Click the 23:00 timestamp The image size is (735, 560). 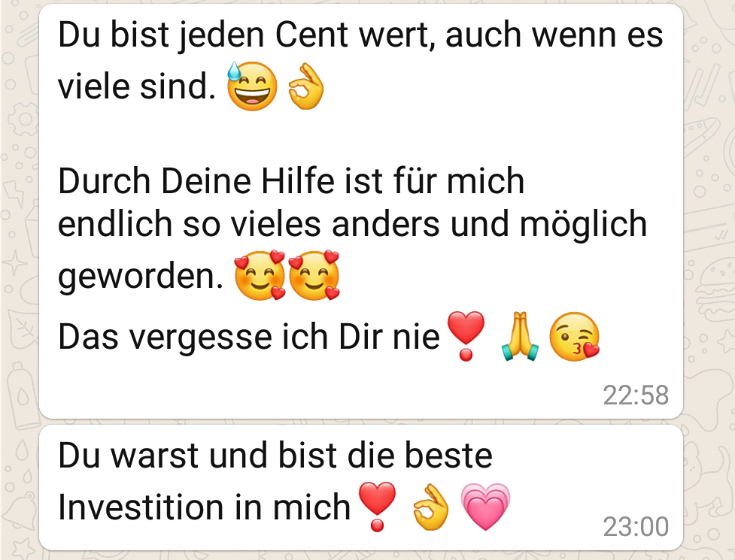(x=636, y=526)
